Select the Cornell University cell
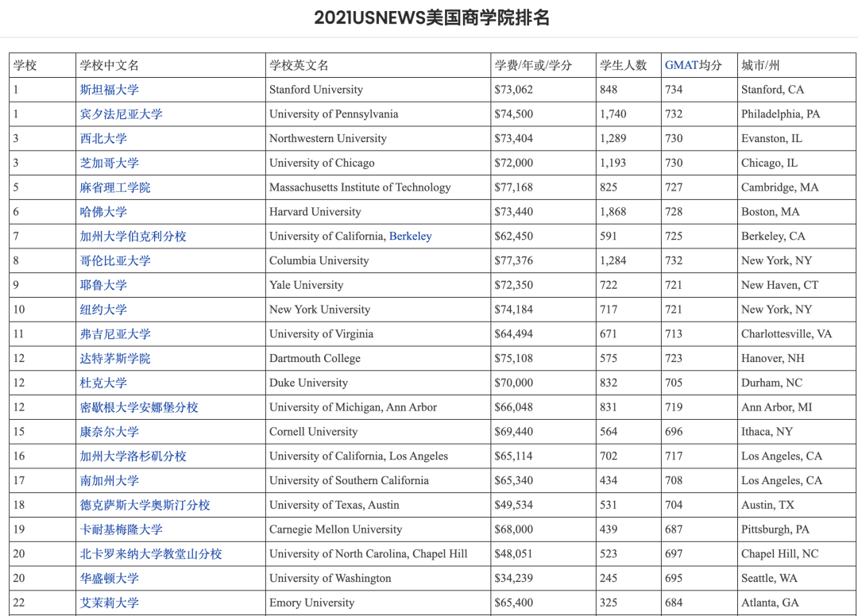Viewport: 858px width, 616px height. [x=377, y=432]
